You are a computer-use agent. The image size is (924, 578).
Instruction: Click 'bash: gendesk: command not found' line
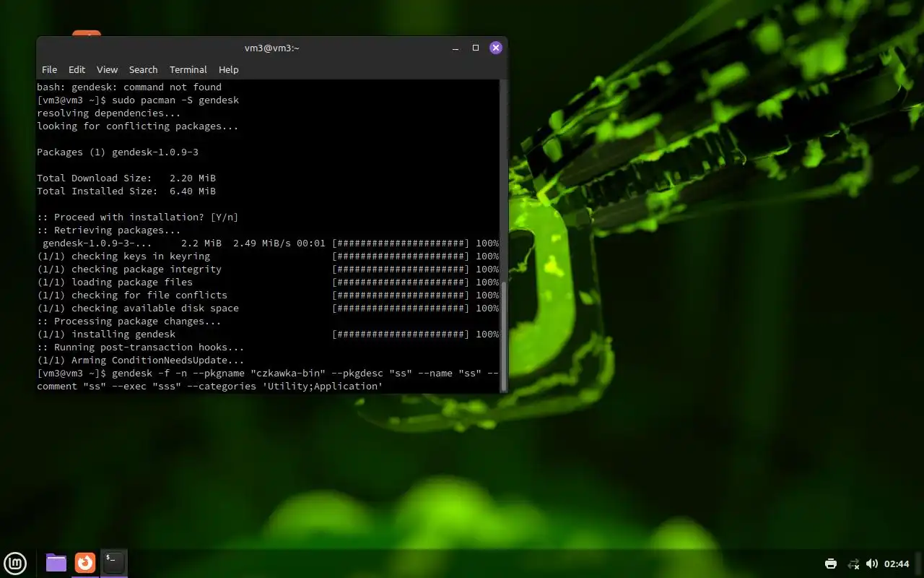(129, 87)
